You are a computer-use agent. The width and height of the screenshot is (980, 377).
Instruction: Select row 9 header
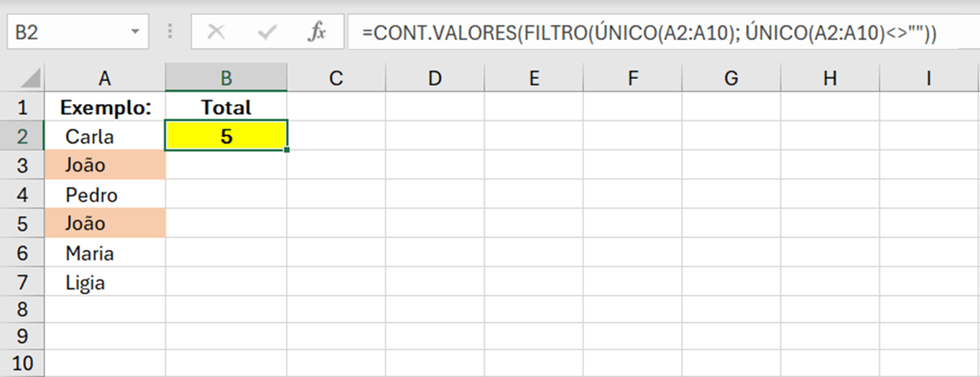click(22, 335)
